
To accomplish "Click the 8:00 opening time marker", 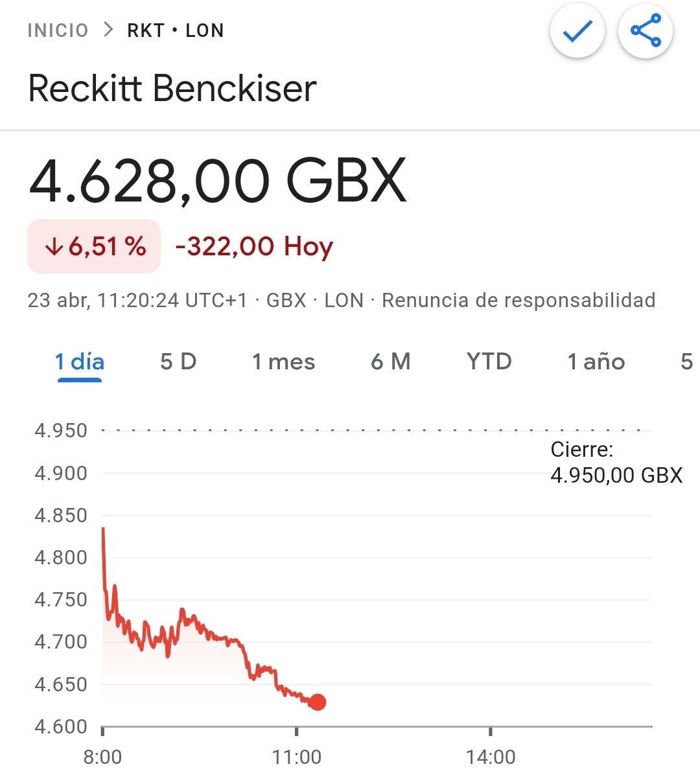I will (x=102, y=757).
